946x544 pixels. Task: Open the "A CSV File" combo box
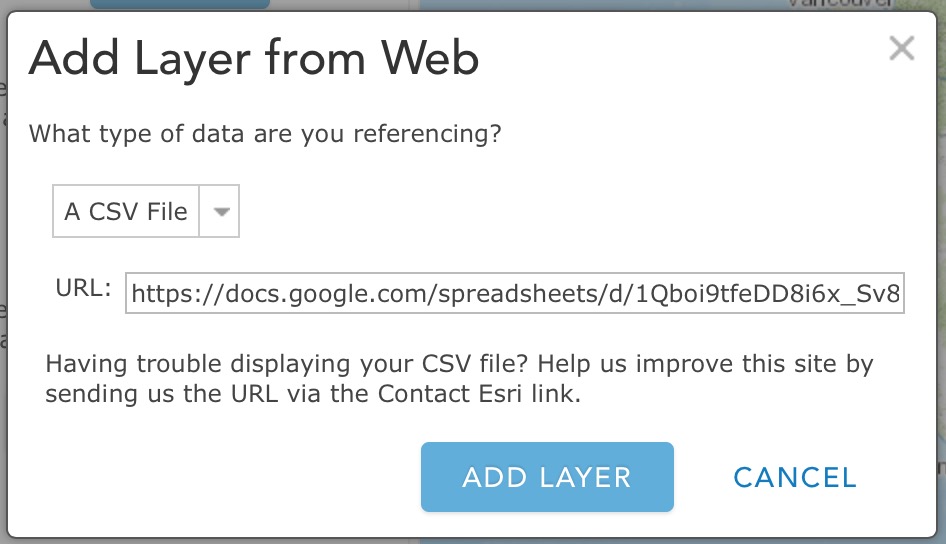pyautogui.click(x=127, y=211)
